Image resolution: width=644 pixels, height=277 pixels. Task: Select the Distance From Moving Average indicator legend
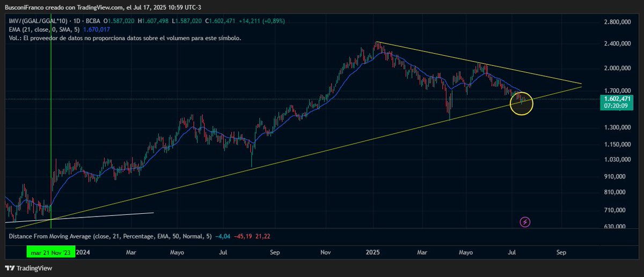coord(111,236)
